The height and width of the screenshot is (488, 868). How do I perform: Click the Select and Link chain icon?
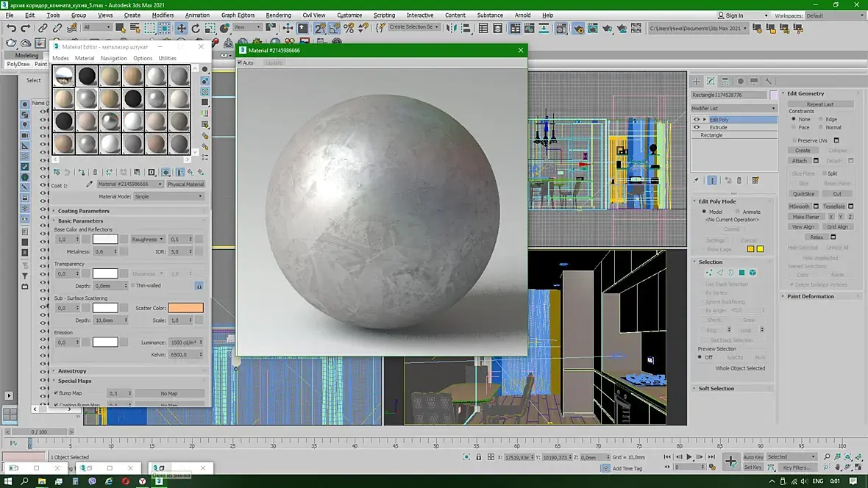(43, 28)
